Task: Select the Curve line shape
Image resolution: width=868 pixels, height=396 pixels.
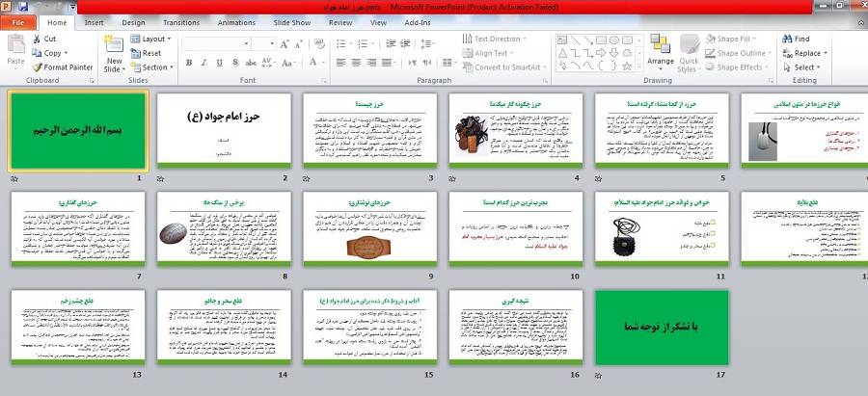Action: 588,66
